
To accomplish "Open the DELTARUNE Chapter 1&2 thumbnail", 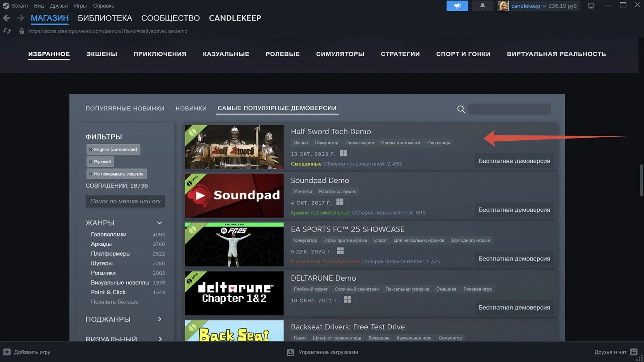I will [x=234, y=293].
